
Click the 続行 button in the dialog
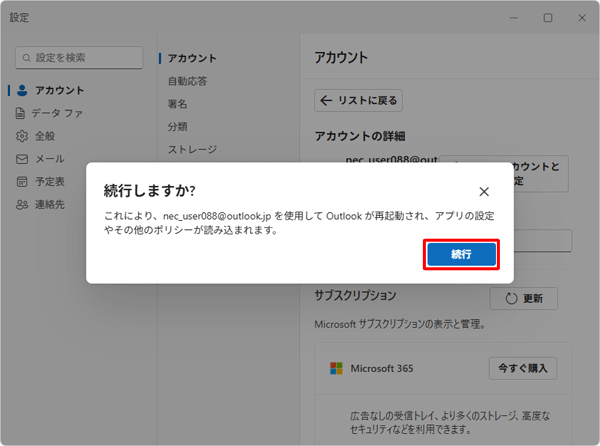pyautogui.click(x=461, y=254)
